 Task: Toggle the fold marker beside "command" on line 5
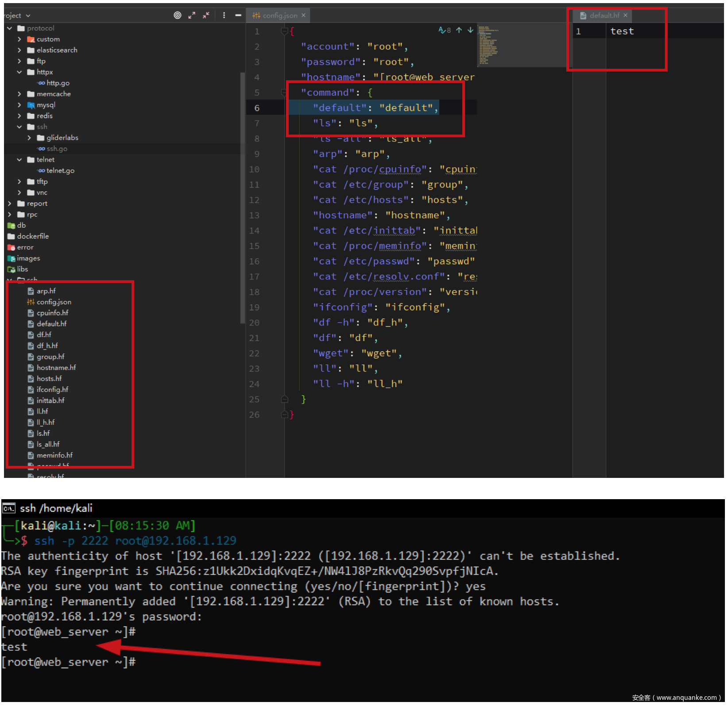tap(284, 93)
